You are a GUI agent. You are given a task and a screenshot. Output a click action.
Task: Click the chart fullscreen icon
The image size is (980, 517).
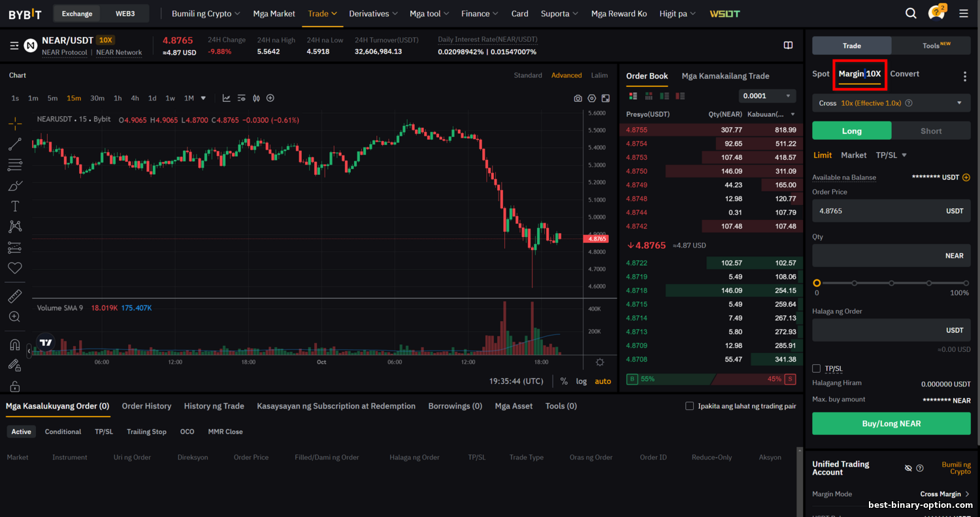coord(606,99)
